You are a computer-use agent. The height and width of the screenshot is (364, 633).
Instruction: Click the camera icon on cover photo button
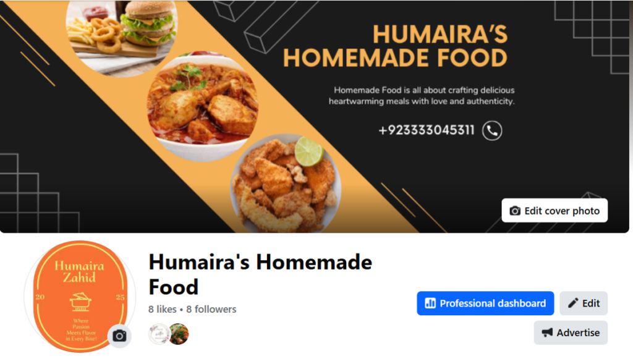pyautogui.click(x=515, y=211)
